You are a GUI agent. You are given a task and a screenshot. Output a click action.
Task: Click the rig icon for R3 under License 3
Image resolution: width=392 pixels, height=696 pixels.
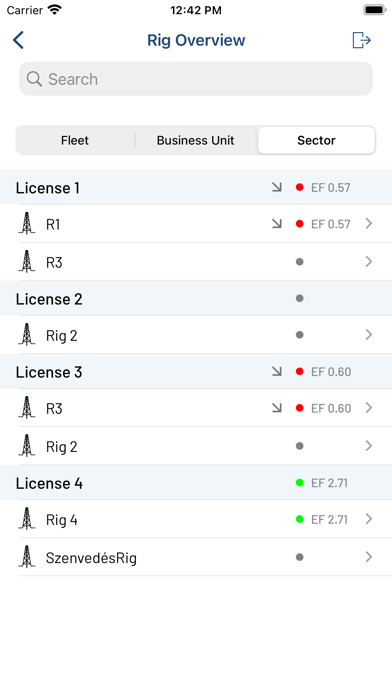coord(27,407)
